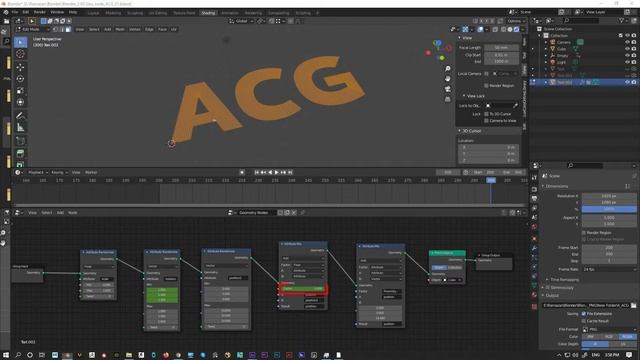Image resolution: width=640 pixels, height=360 pixels.
Task: Open the timeline Keying popover
Action: click(x=59, y=172)
